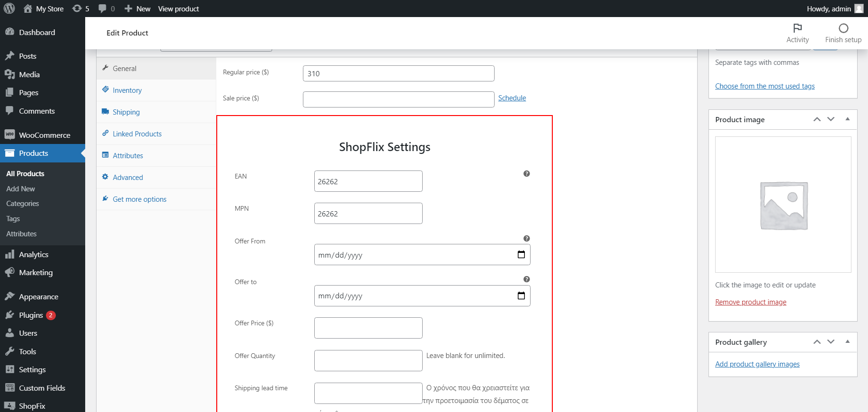Select the General product data tab
Screen dimensions: 868x412
[x=156, y=69]
